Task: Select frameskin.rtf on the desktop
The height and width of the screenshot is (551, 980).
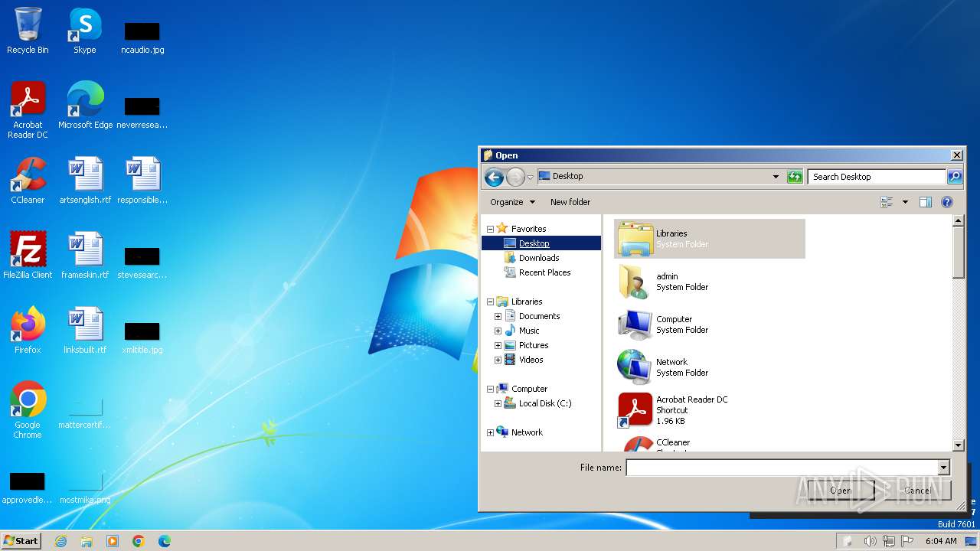Action: click(85, 256)
